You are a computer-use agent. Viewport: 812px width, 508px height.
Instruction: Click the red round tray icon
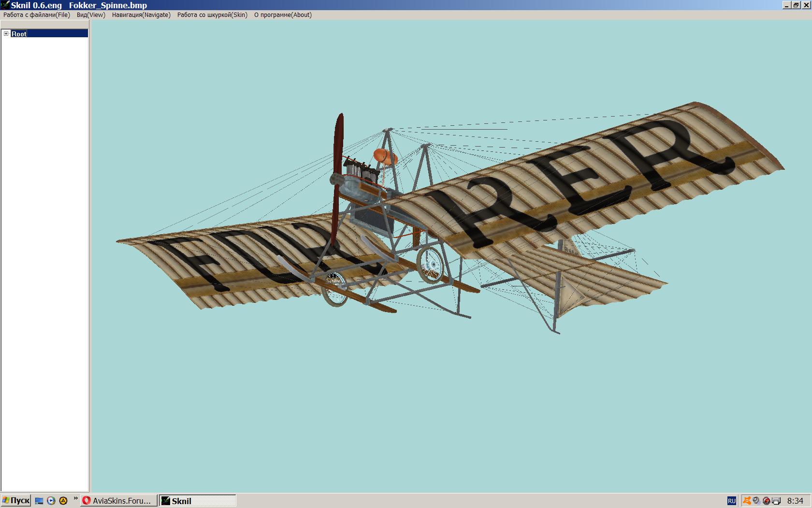[x=766, y=501]
